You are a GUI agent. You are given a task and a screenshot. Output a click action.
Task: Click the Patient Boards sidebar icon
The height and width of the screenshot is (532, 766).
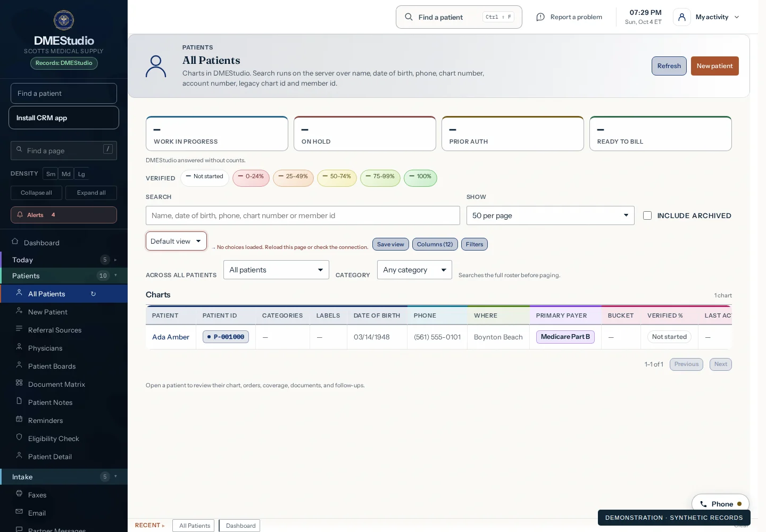[x=19, y=365]
